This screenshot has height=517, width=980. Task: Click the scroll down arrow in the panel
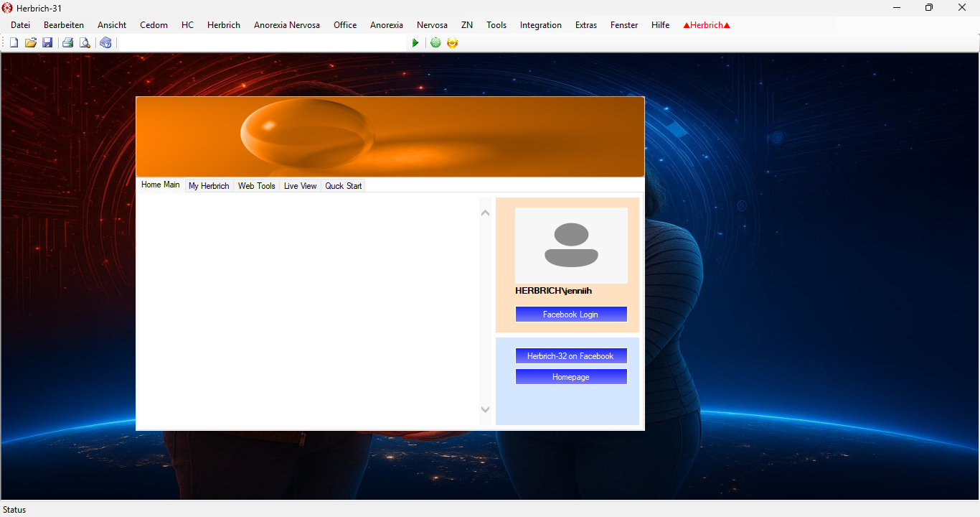pos(485,409)
